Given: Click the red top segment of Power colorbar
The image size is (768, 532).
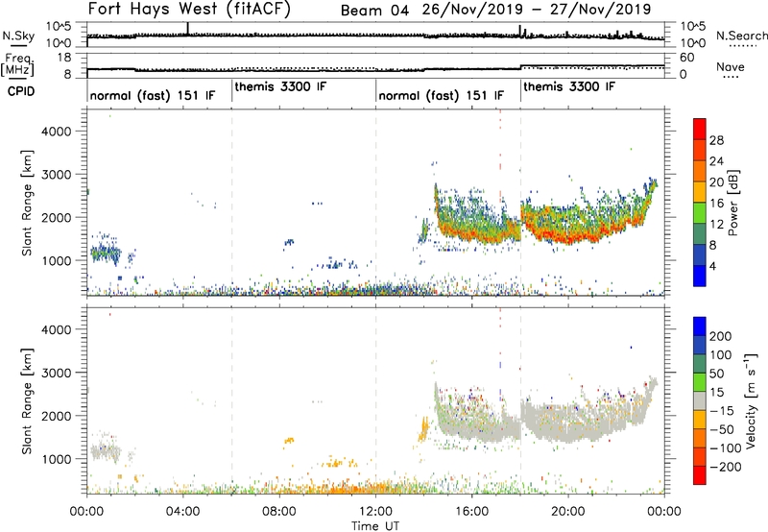Looking at the screenshot, I should click(x=700, y=129).
